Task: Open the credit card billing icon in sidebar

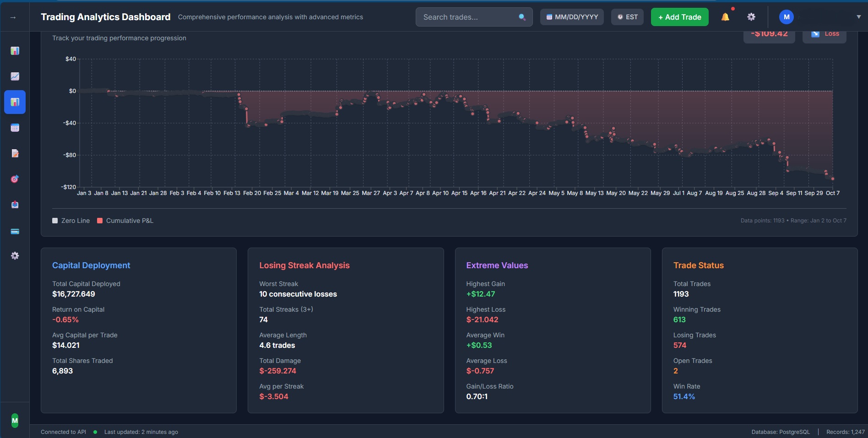Action: coord(15,232)
